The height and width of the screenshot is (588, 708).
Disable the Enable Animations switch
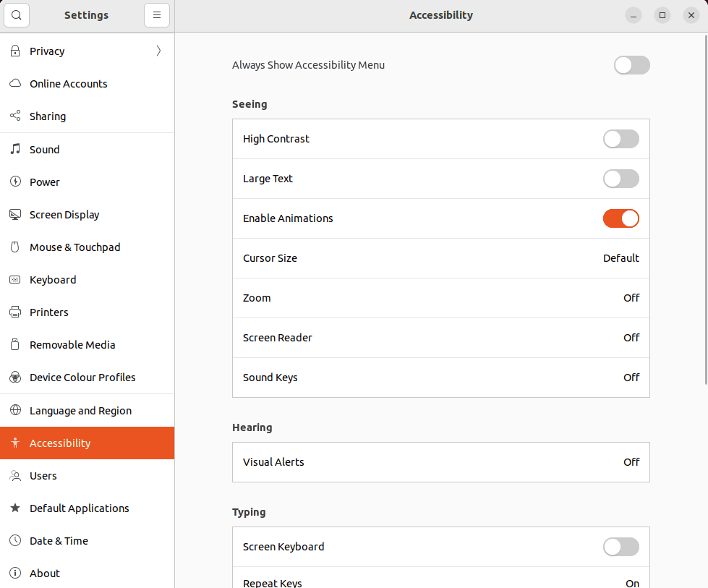[620, 218]
